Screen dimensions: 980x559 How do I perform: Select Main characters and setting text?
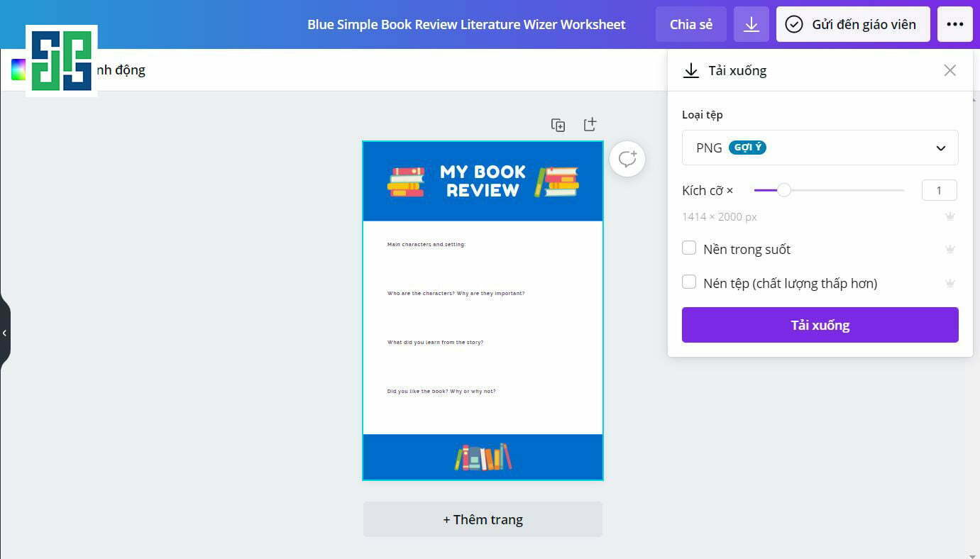pos(426,245)
